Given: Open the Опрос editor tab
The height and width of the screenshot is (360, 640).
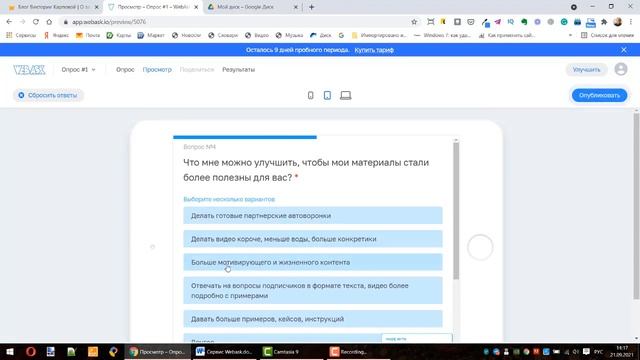Looking at the screenshot, I should (125, 69).
